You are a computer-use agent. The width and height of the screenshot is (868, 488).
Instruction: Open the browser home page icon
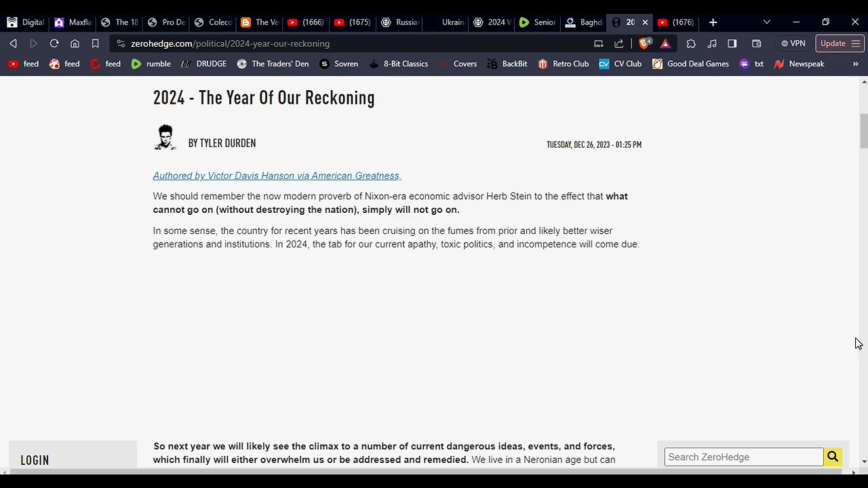(x=75, y=43)
